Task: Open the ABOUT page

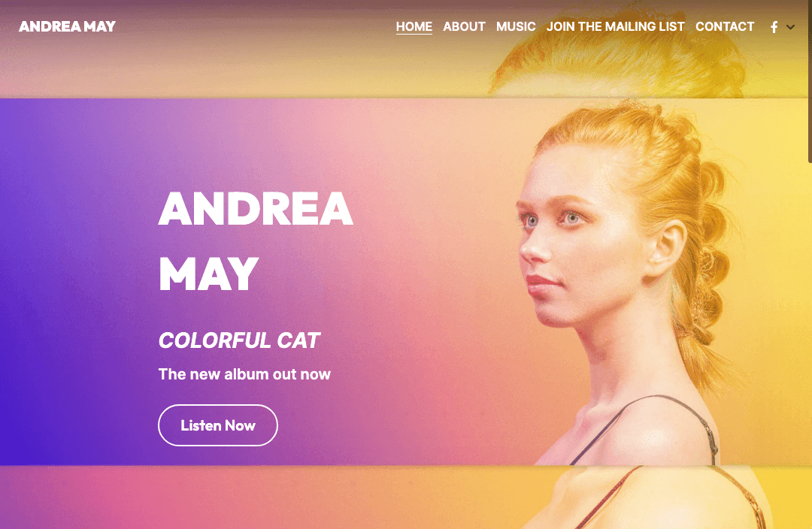Action: [x=464, y=26]
